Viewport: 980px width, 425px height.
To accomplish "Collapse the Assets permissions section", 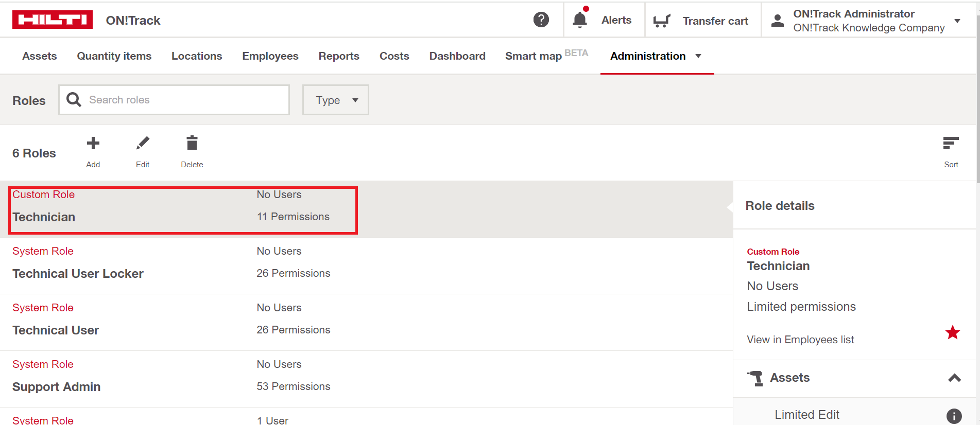I will [x=954, y=378].
